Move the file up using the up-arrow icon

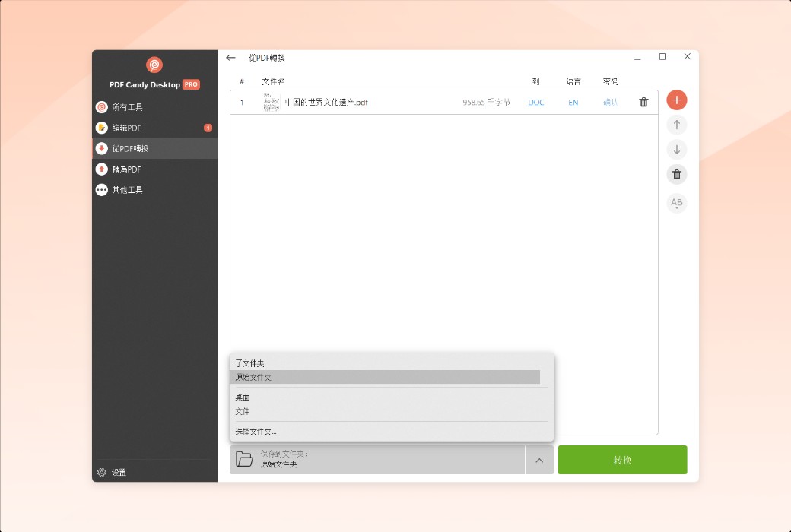676,125
